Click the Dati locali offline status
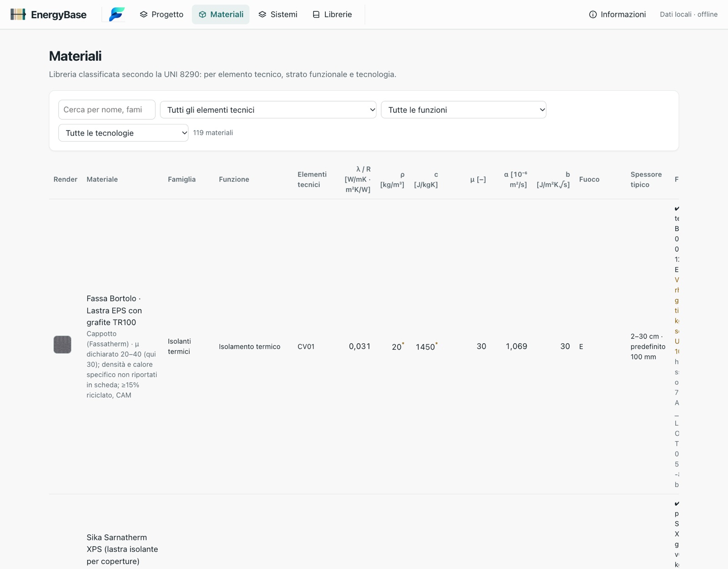Screen dimensions: 728x569 click(688, 15)
